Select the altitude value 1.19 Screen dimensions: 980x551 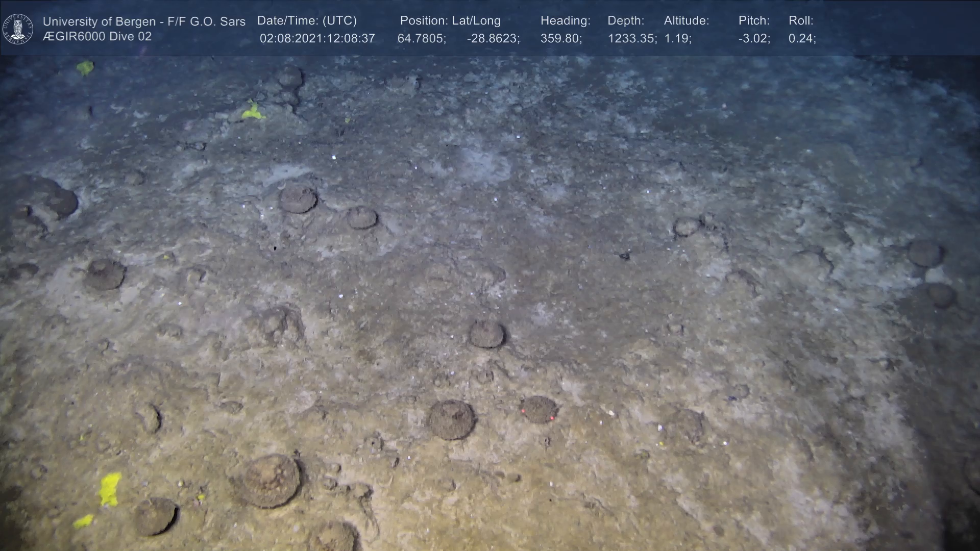tap(677, 39)
